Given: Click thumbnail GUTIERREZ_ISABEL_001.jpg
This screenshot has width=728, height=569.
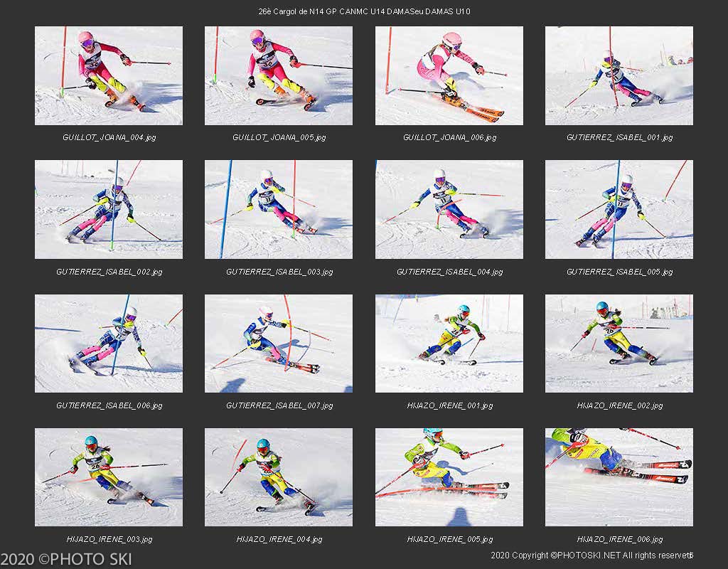Looking at the screenshot, I should pyautogui.click(x=619, y=75).
